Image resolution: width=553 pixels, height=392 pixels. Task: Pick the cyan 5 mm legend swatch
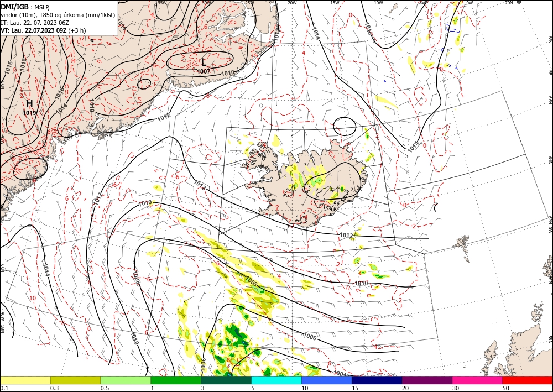[x=276, y=380]
